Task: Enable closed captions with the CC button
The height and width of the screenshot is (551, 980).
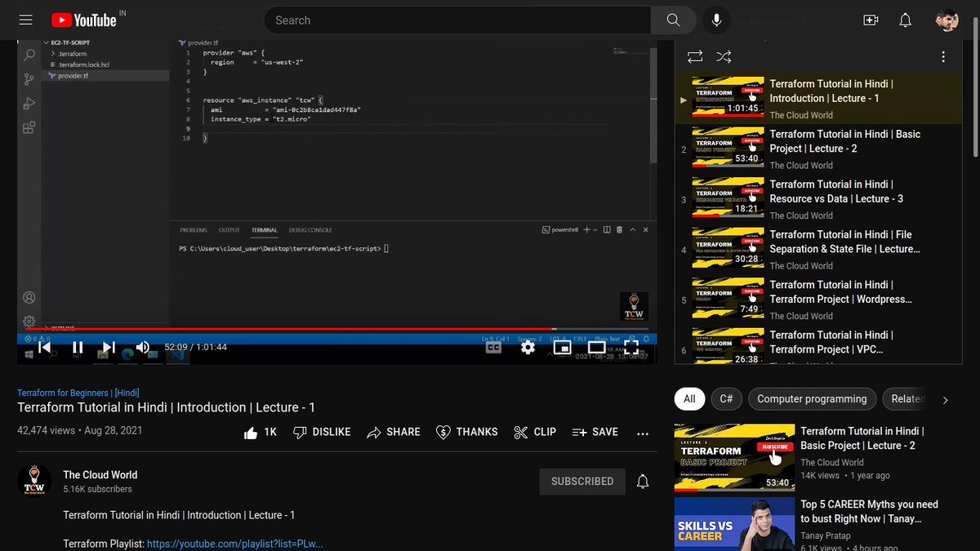Action: click(494, 347)
